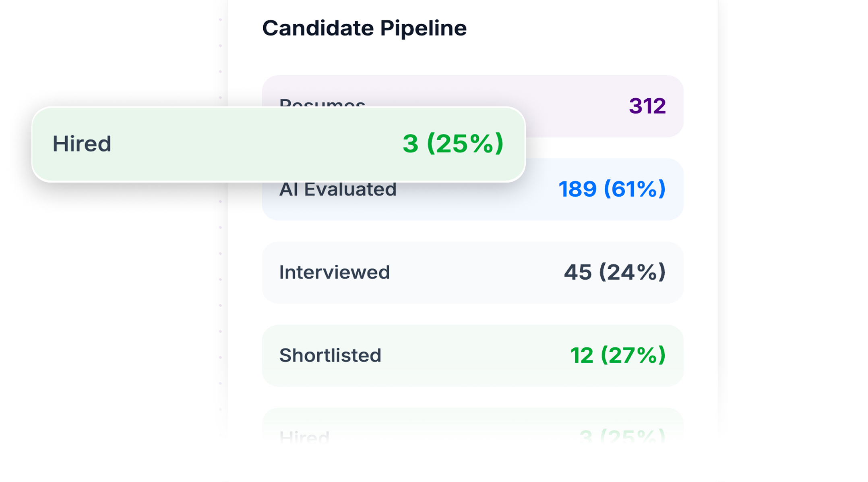Click the purple 312 resumes count
Viewport: 868px width, 482px height.
click(x=647, y=106)
